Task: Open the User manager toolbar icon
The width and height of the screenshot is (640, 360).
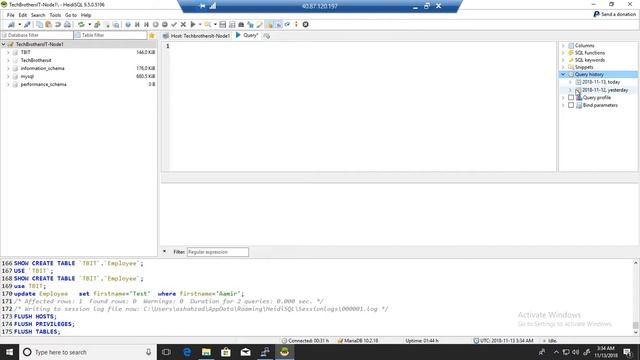Action: [97, 24]
